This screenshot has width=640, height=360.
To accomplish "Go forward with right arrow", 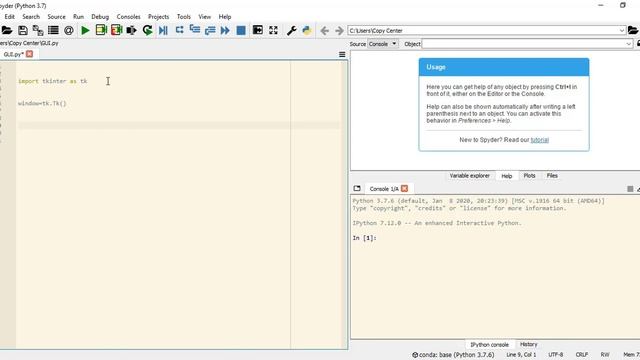I will coord(339,31).
